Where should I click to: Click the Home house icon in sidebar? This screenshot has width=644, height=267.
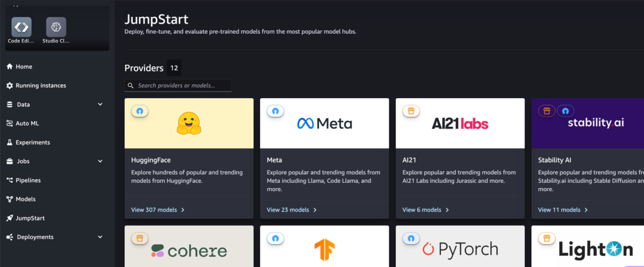tap(9, 66)
